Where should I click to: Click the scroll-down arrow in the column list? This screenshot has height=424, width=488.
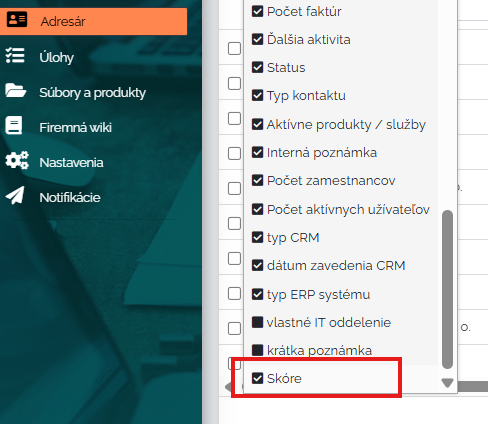pos(447,383)
